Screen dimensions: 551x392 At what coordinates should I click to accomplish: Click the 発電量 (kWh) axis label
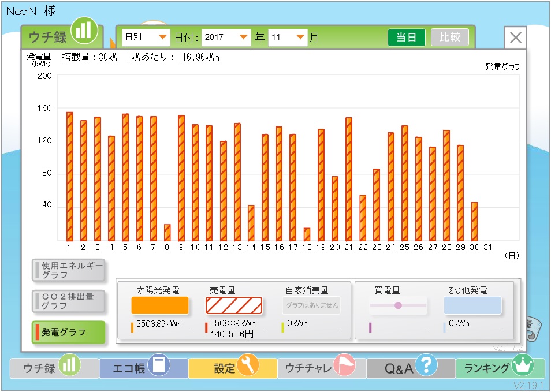pyautogui.click(x=39, y=59)
